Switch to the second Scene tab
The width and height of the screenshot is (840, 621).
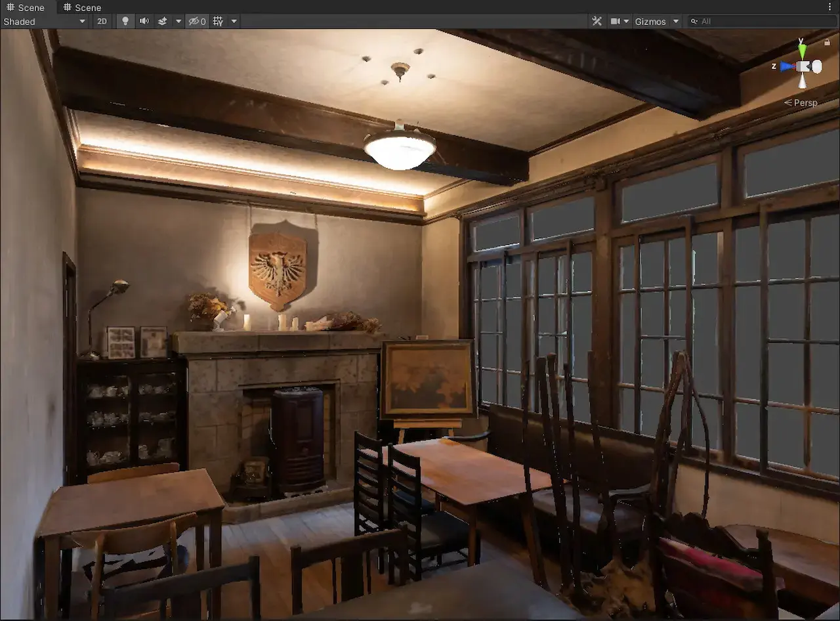(x=83, y=7)
